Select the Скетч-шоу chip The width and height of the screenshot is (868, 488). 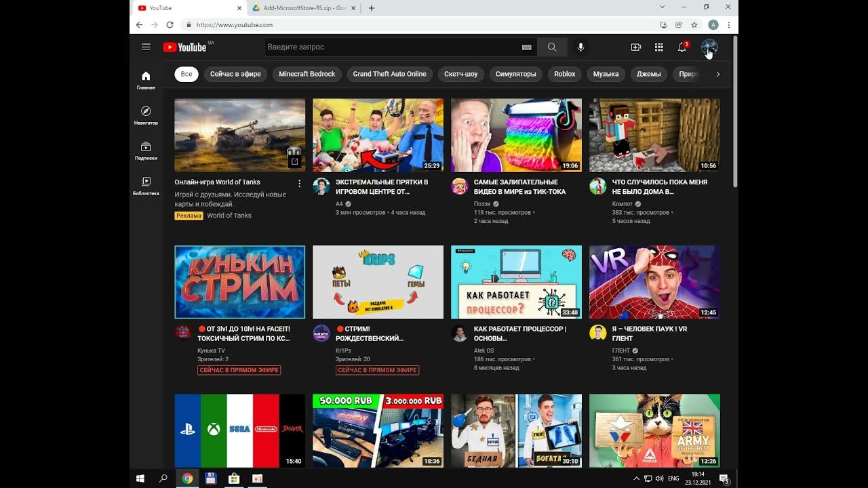[461, 74]
